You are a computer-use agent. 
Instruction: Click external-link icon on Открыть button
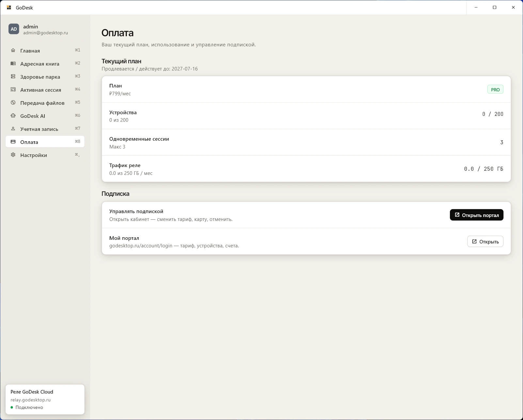click(x=474, y=241)
